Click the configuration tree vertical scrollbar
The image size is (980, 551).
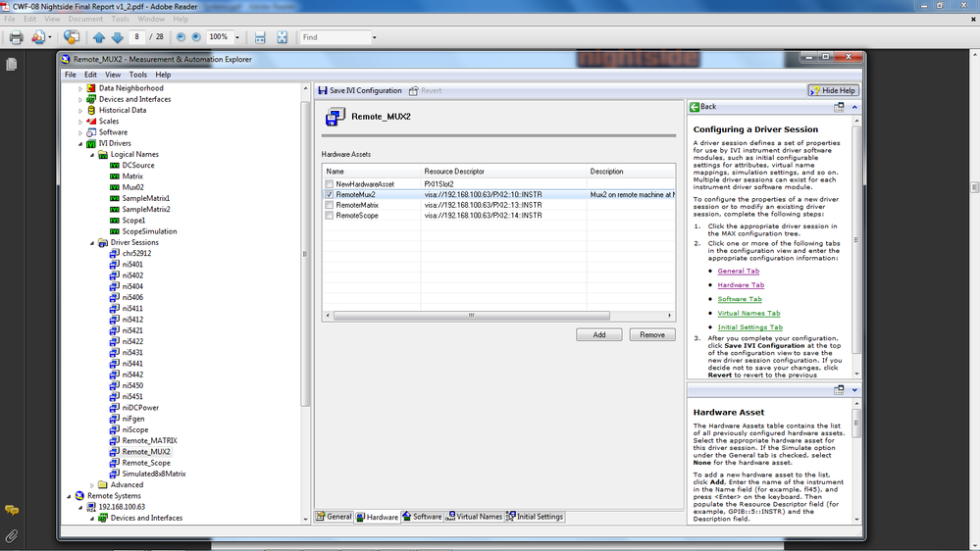pyautogui.click(x=305, y=254)
